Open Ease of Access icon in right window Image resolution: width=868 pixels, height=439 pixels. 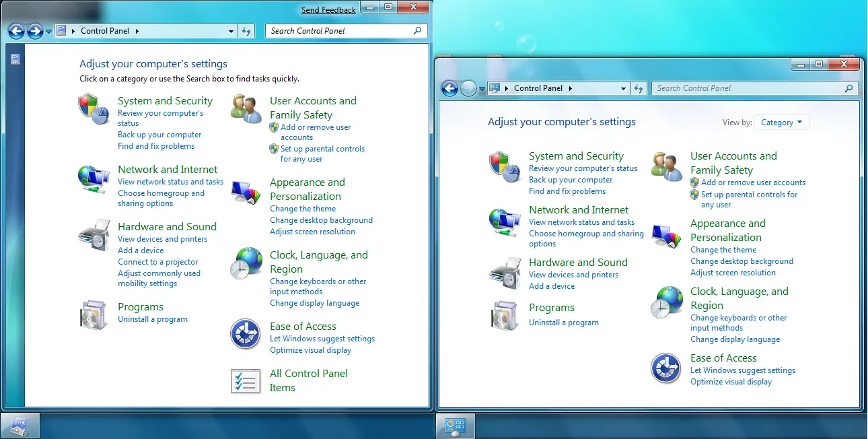pos(667,368)
